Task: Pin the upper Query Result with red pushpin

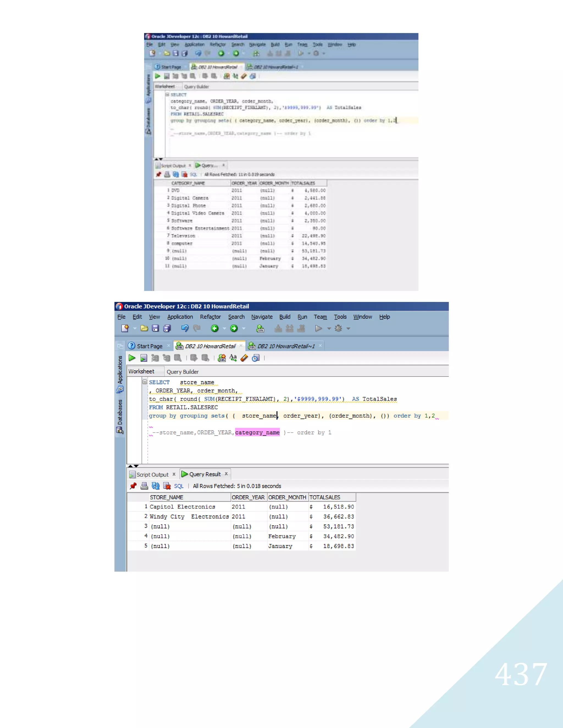Action: point(158,174)
